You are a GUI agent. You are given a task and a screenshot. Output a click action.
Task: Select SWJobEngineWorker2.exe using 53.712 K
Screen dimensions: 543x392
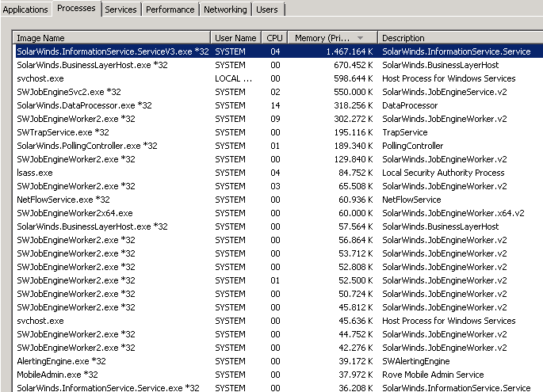point(278,253)
